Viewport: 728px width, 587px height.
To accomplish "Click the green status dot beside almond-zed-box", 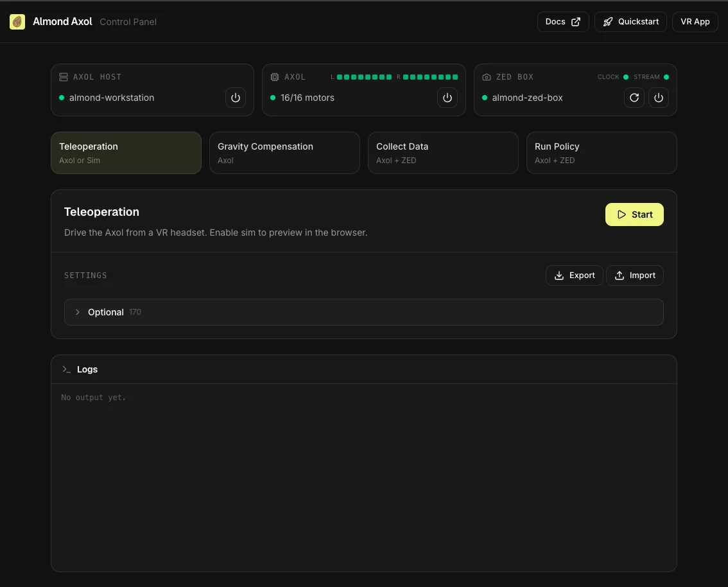I will (x=484, y=98).
